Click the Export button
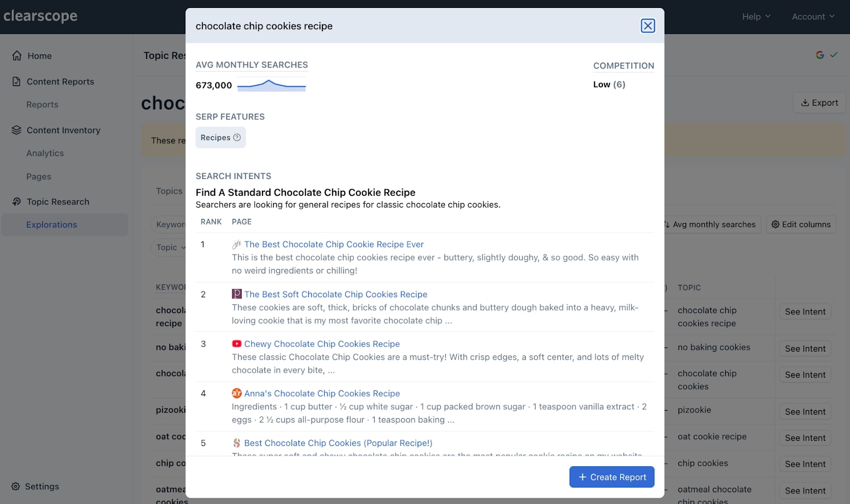This screenshot has width=850, height=504. pyautogui.click(x=819, y=102)
